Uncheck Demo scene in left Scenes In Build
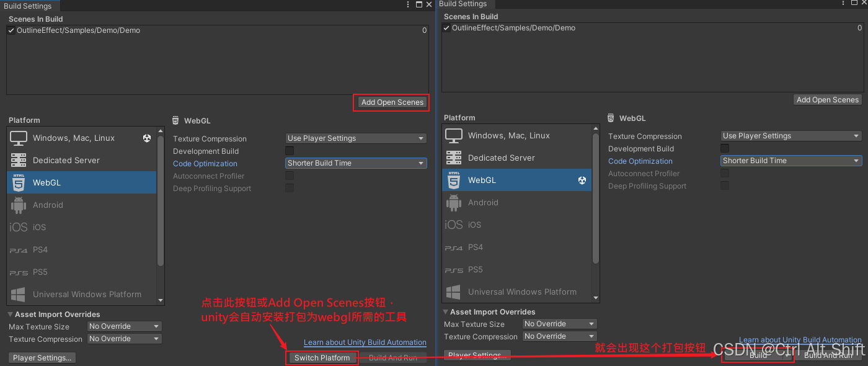Screen dimensions: 868x366 (x=12, y=30)
